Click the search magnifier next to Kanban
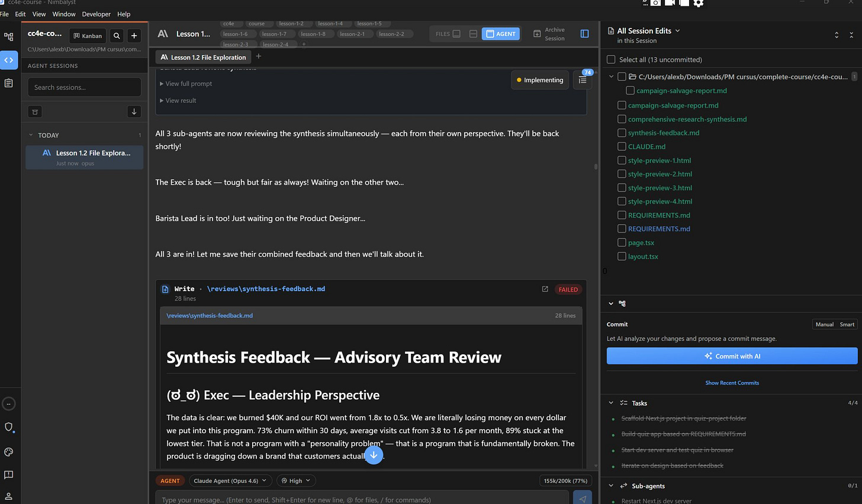This screenshot has height=504, width=862. (117, 36)
